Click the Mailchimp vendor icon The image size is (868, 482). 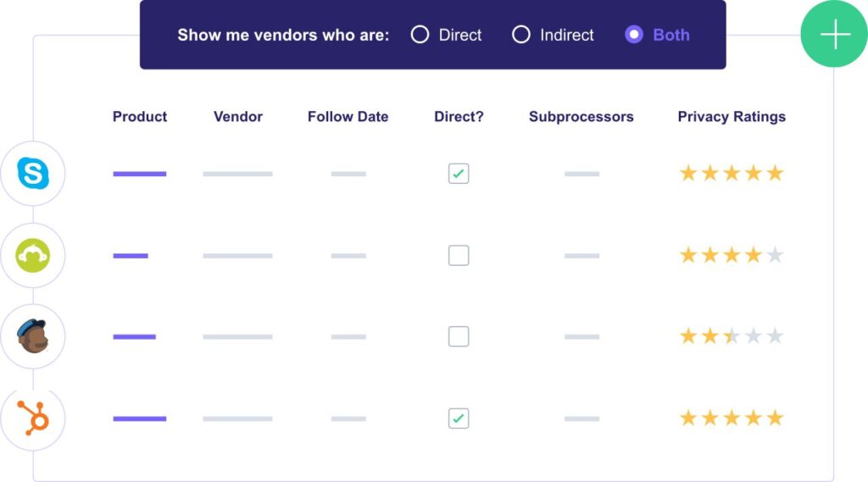pyautogui.click(x=33, y=336)
